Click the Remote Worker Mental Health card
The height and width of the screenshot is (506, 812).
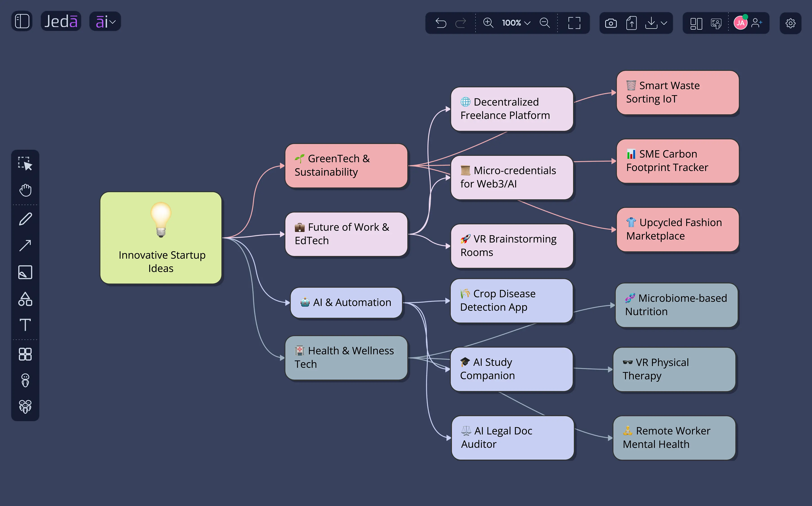(674, 438)
